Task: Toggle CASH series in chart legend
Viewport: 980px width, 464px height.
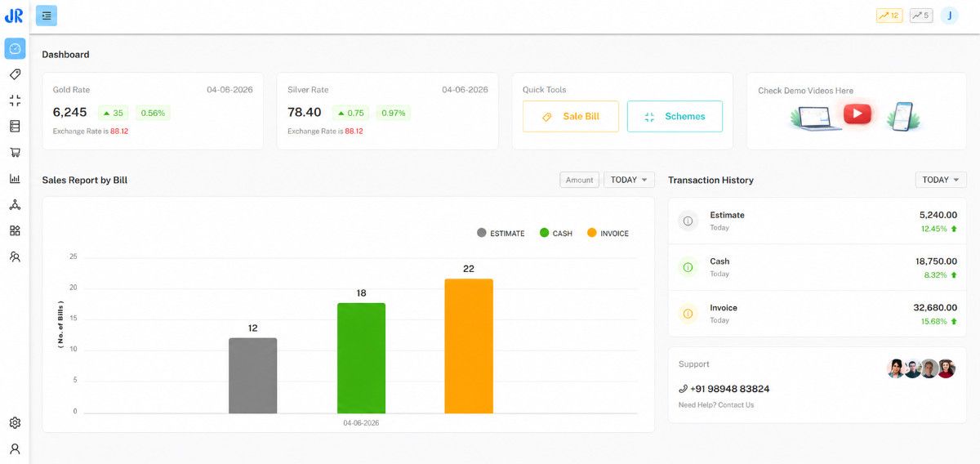Action: (x=556, y=234)
